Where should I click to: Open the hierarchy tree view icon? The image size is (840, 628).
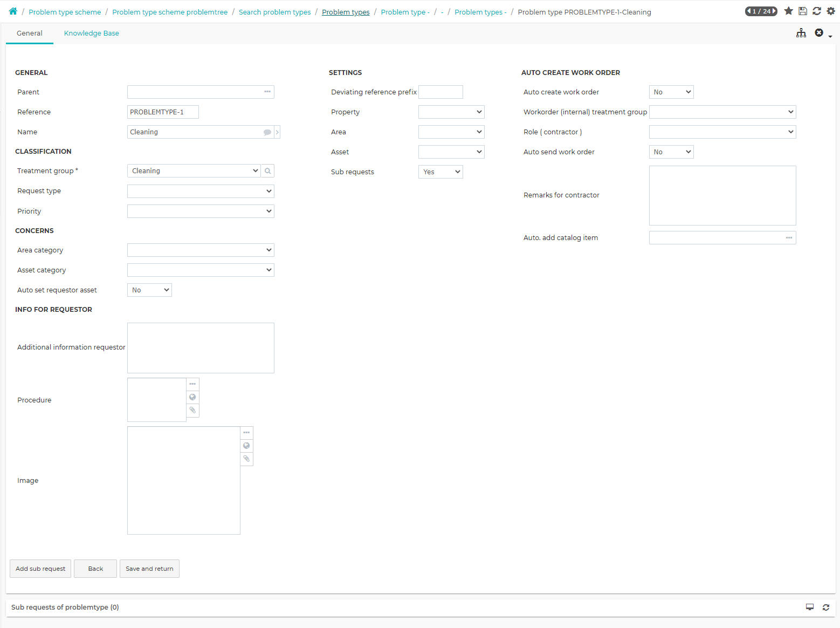point(801,33)
